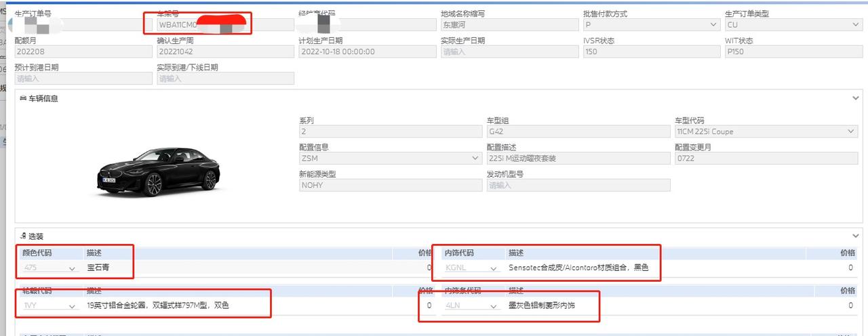Click the 内饰条代码 column header
The width and height of the screenshot is (868, 336).
[x=463, y=291]
